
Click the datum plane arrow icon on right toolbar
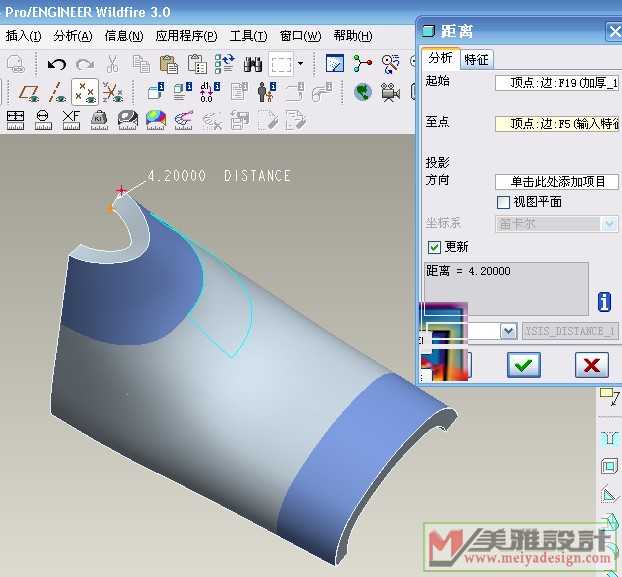coord(610,397)
